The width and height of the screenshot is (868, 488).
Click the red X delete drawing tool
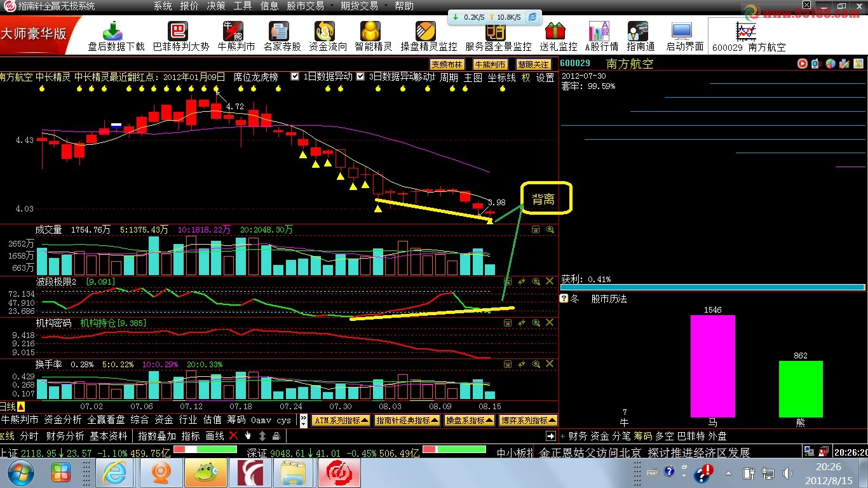click(233, 436)
